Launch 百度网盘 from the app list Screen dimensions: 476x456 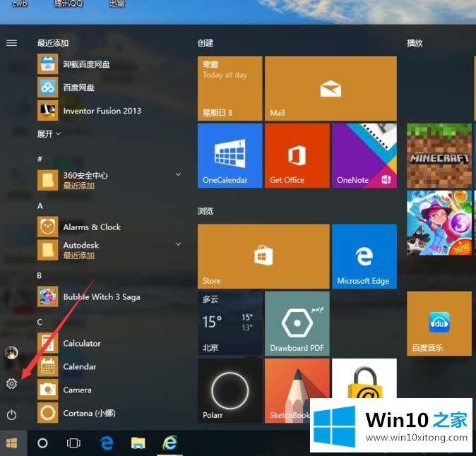[110, 88]
